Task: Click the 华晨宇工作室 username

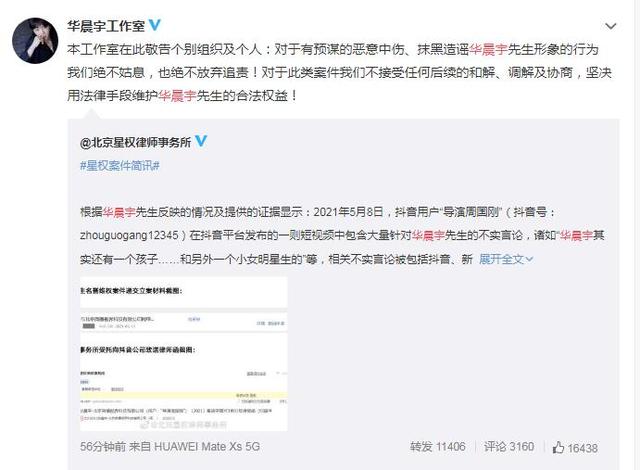Action: (106, 26)
